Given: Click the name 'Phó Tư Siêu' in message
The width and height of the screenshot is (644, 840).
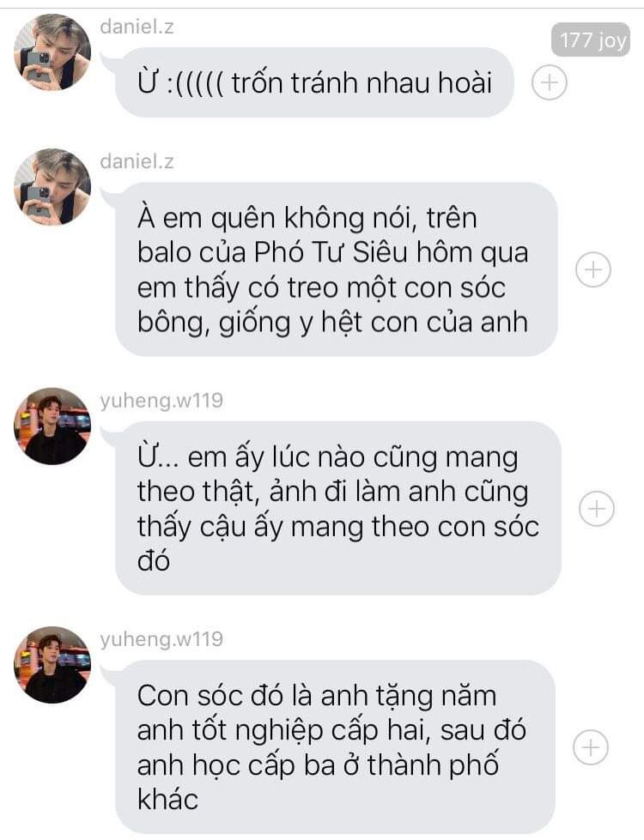Looking at the screenshot, I should [331, 252].
